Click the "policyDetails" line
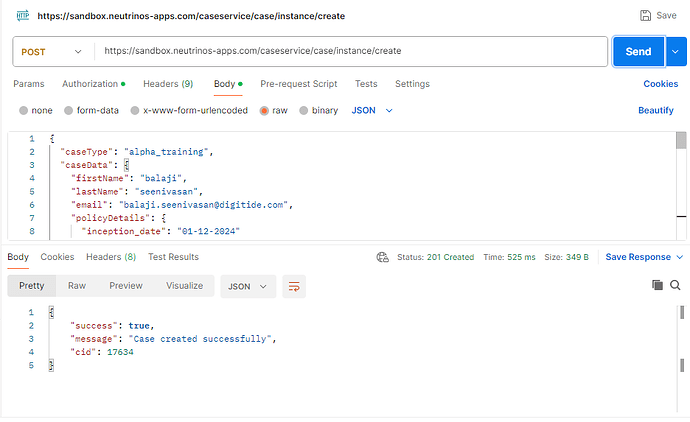The height and width of the screenshot is (422, 690). pyautogui.click(x=118, y=218)
